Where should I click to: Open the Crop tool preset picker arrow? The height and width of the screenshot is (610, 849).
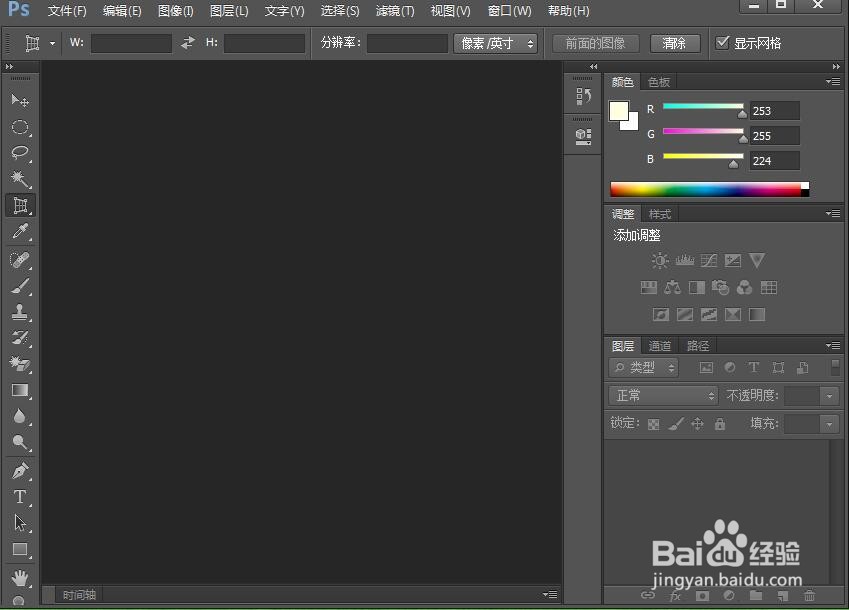[53, 43]
